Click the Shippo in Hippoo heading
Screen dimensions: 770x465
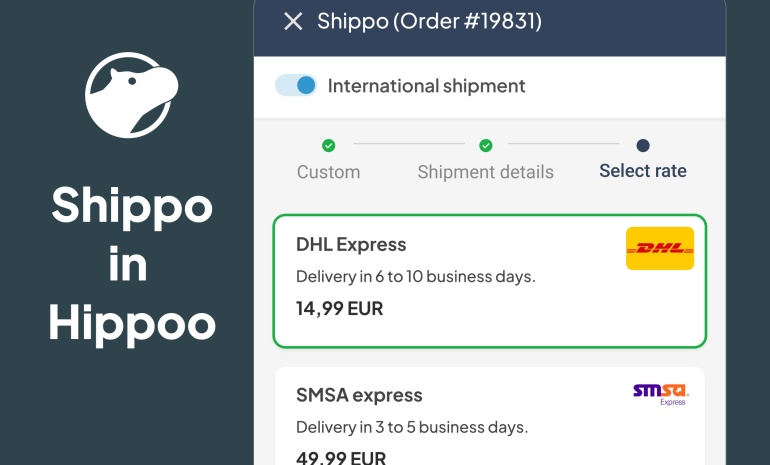tap(132, 264)
